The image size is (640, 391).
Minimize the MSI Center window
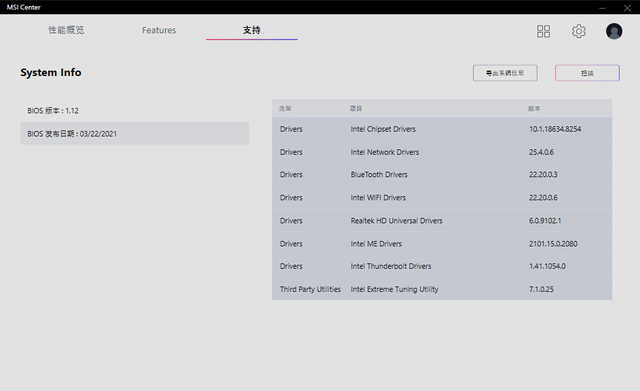click(x=602, y=7)
